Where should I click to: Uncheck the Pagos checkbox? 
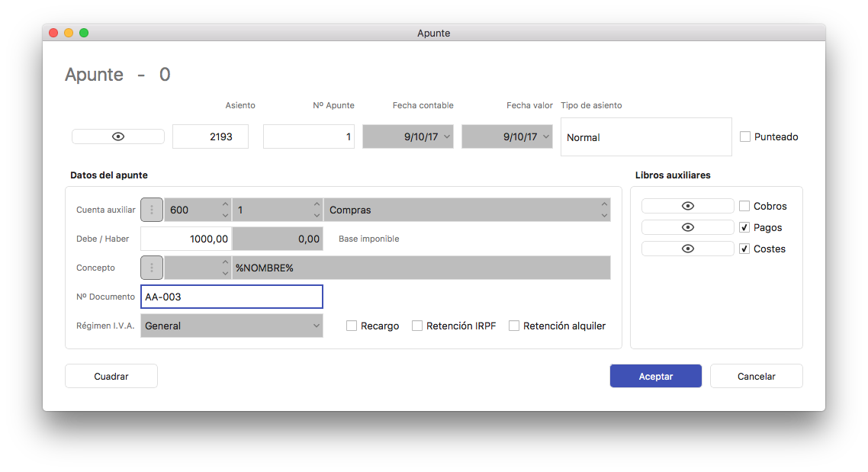(x=745, y=227)
